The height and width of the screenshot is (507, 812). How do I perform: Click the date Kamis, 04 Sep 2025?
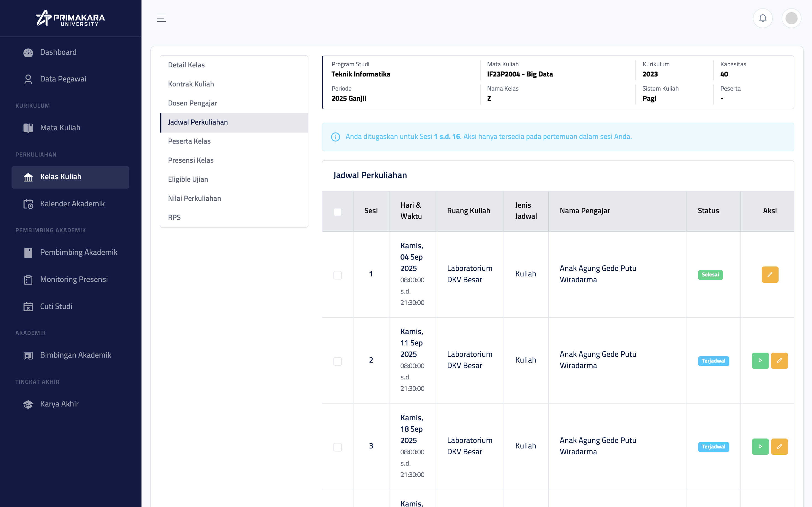click(412, 257)
